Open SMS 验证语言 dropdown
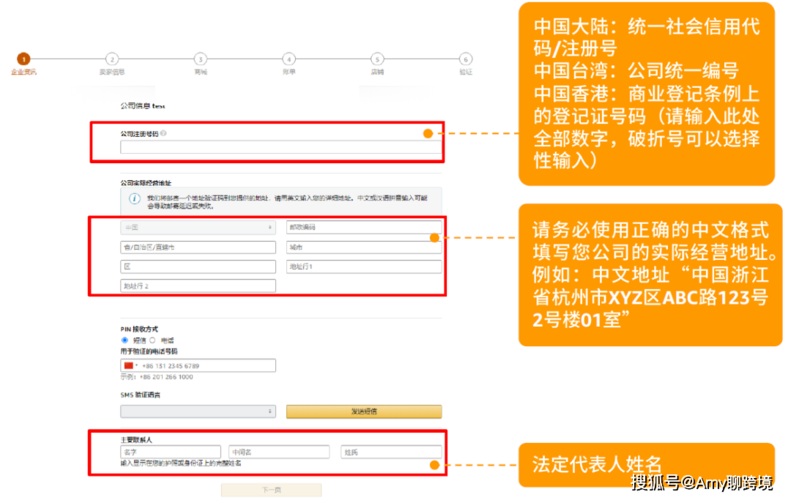Image resolution: width=791 pixels, height=500 pixels. pos(198,411)
